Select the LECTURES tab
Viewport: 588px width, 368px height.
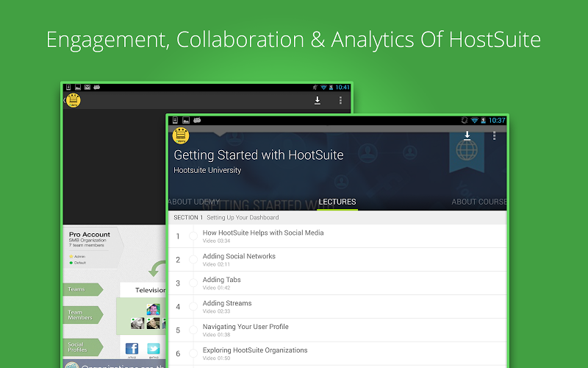click(337, 202)
